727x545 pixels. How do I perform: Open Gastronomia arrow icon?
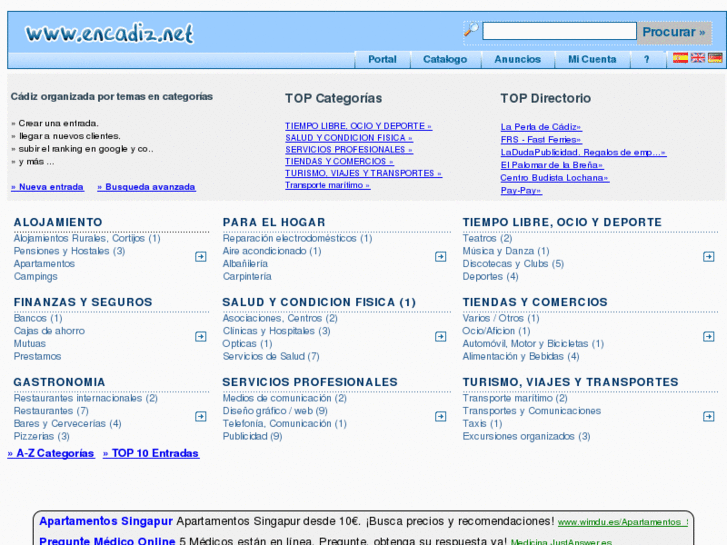(201, 417)
